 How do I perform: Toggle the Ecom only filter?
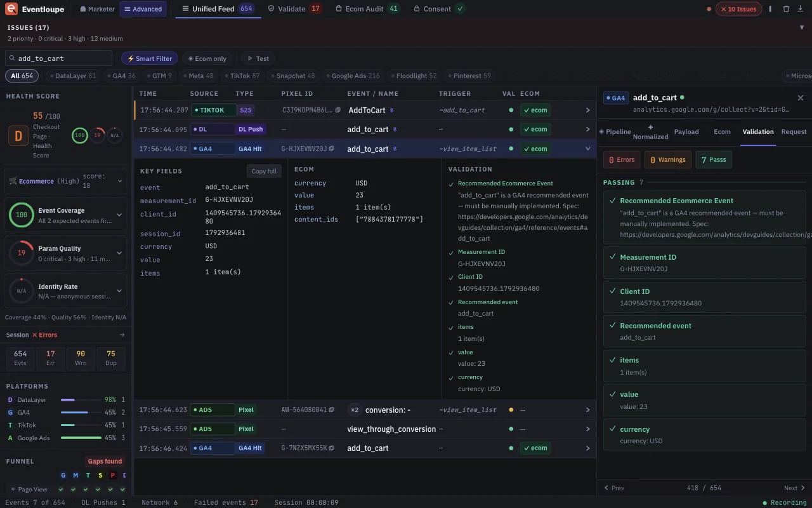207,58
